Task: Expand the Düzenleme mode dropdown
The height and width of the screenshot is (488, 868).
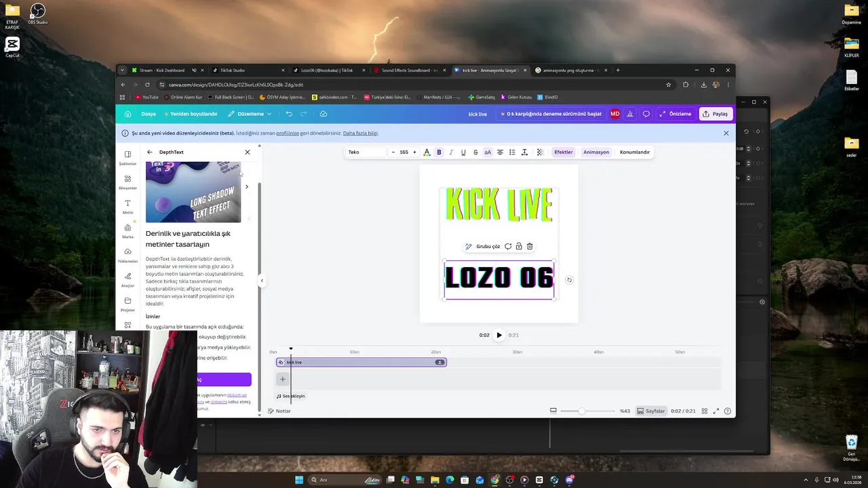Action: click(250, 114)
